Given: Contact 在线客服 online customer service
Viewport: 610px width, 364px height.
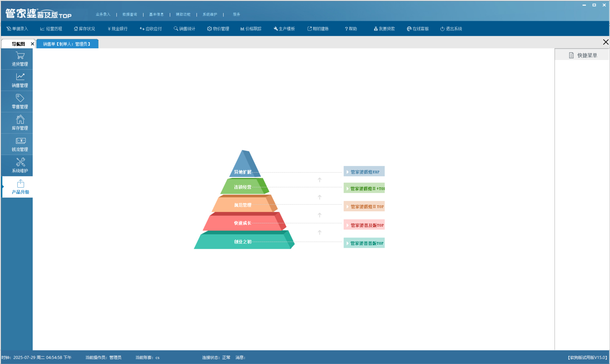Looking at the screenshot, I should pyautogui.click(x=418, y=29).
